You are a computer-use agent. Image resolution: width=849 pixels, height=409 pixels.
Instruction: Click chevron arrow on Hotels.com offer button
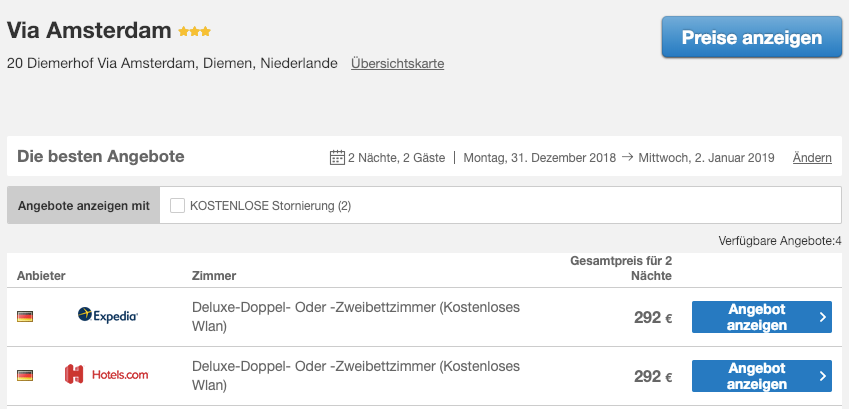[822, 376]
